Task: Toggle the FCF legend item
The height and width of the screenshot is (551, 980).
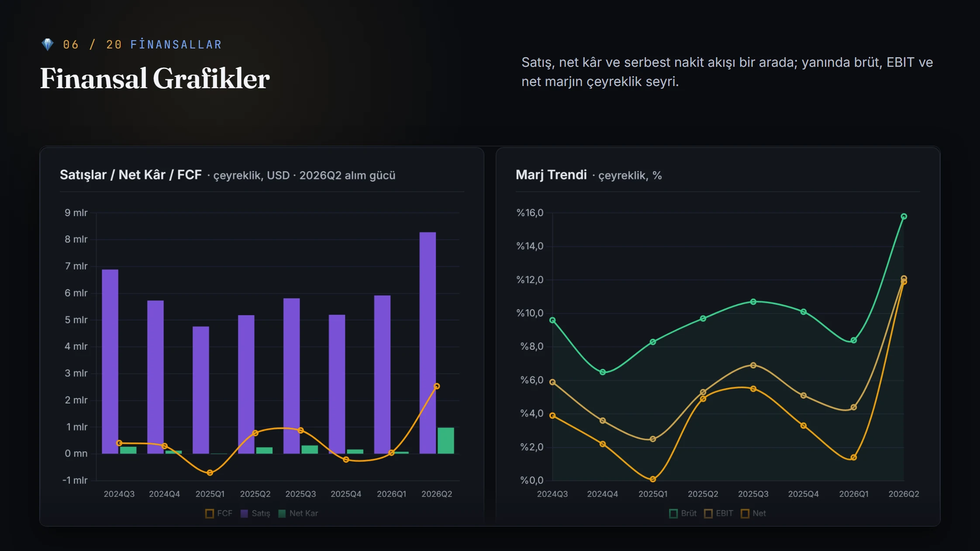Action: tap(219, 513)
